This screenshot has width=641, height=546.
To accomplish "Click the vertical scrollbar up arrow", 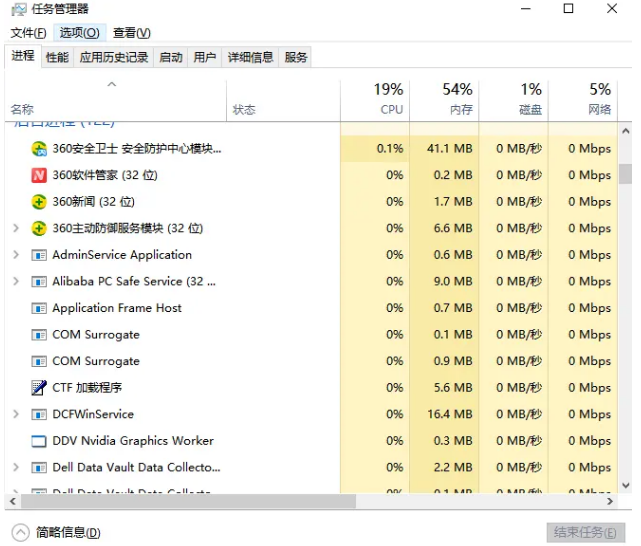I will (625, 131).
